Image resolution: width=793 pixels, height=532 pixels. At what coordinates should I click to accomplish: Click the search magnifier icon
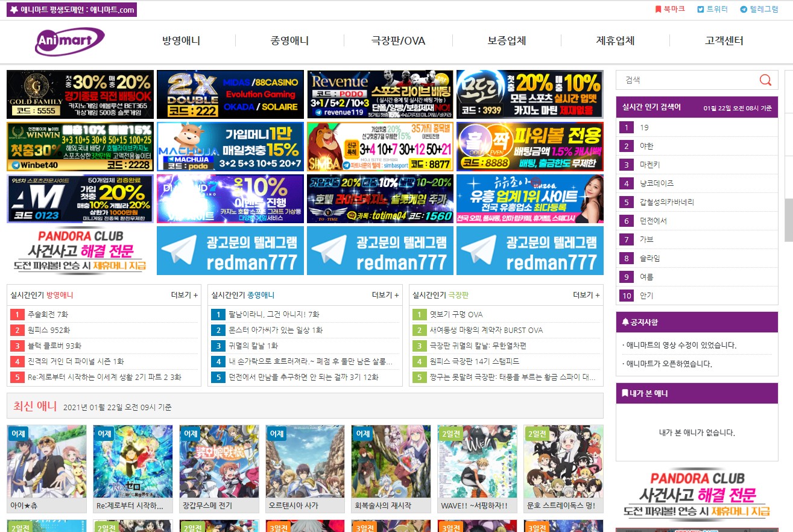765,80
